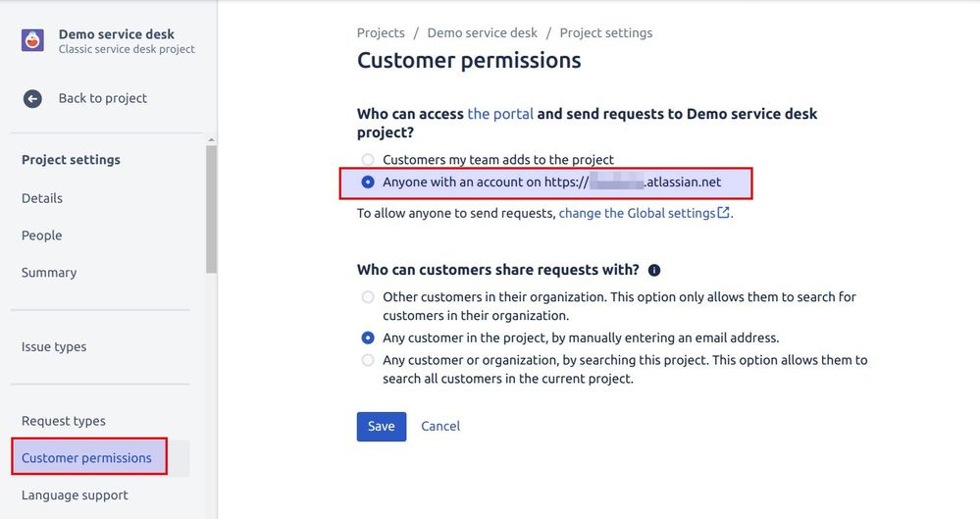Click the Project settings sidebar heading
This screenshot has height=519, width=980.
coord(71,160)
